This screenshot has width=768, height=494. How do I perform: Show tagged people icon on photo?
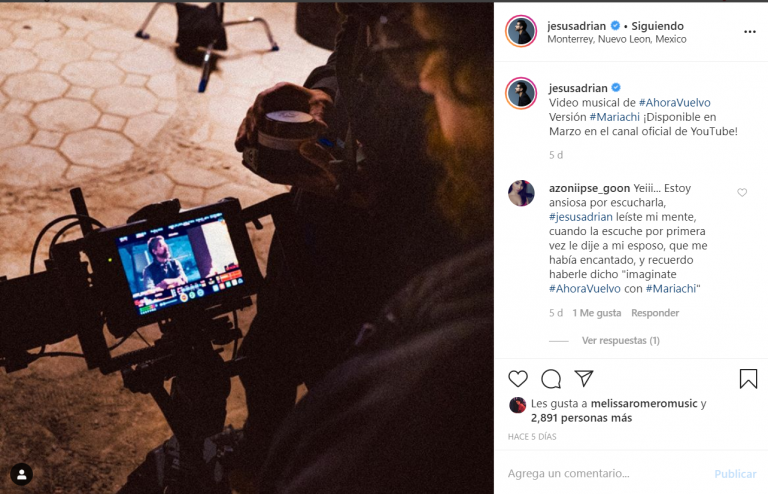point(22,474)
